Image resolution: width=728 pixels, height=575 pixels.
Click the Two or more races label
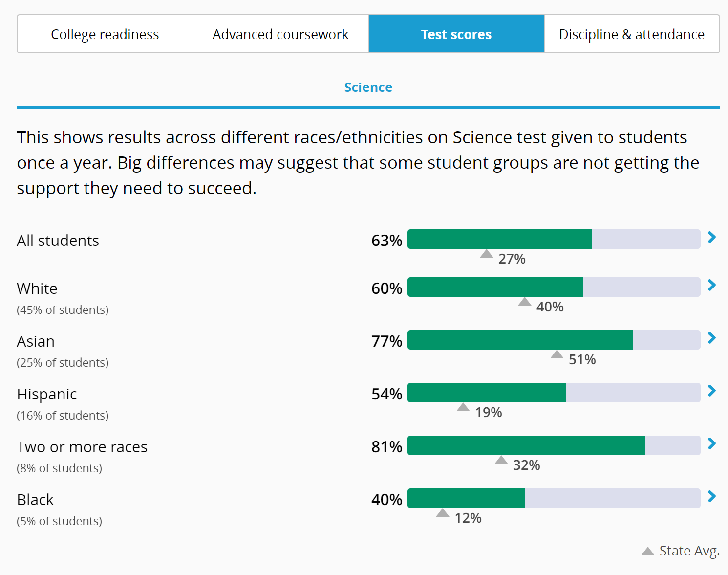[x=82, y=447]
